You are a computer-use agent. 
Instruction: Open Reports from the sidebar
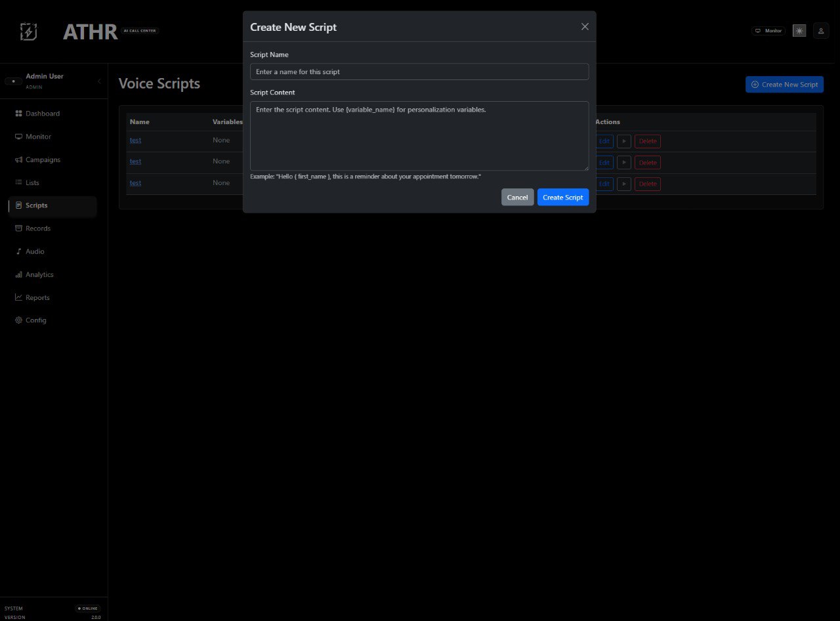52,297
